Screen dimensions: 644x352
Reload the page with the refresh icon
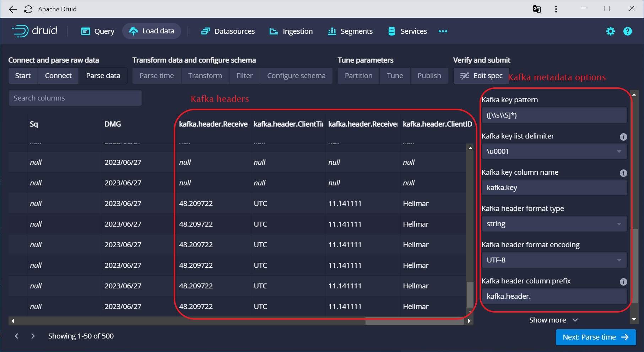pyautogui.click(x=28, y=9)
